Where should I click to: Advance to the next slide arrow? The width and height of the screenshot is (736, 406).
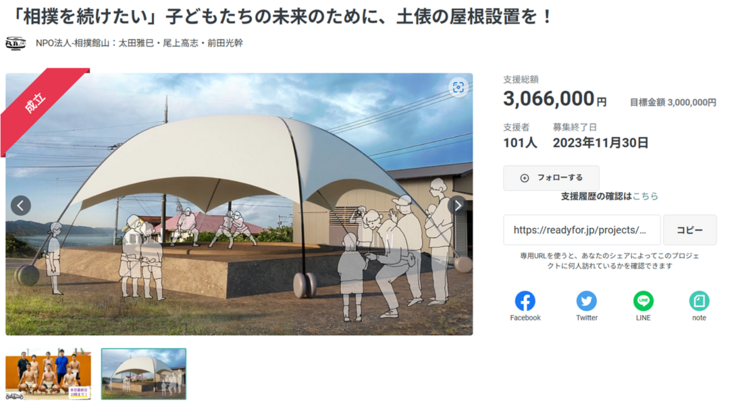[x=458, y=205]
